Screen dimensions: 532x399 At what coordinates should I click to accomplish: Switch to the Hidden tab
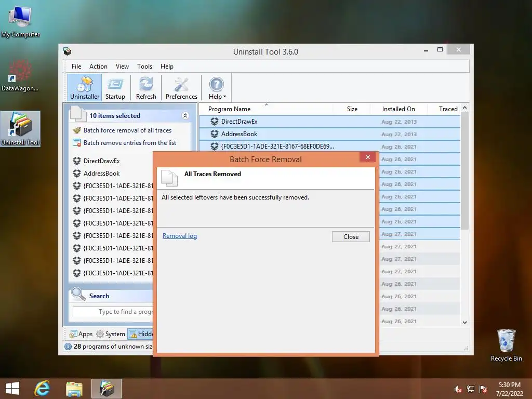click(140, 334)
